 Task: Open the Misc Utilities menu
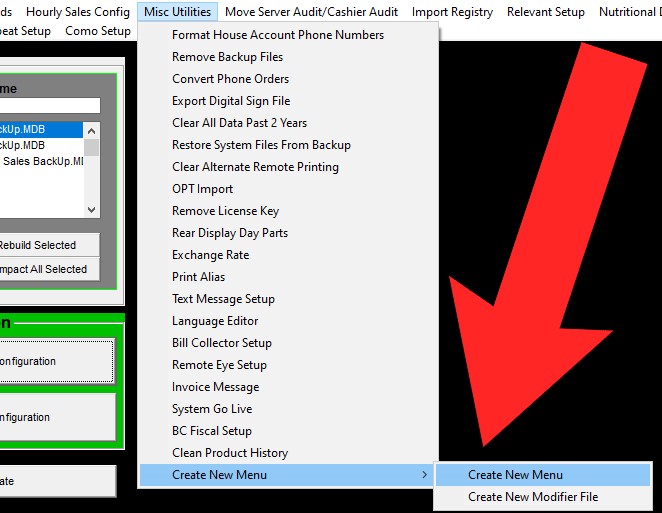tap(177, 12)
